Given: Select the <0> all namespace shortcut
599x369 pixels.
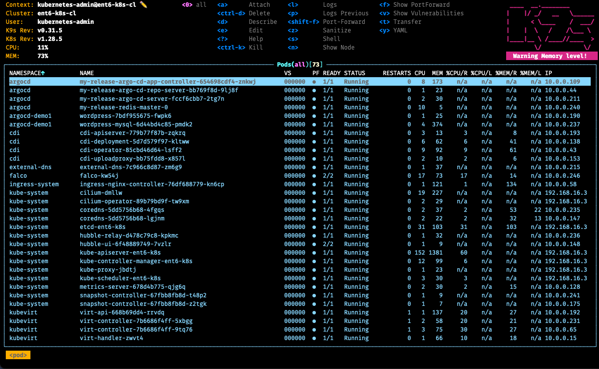Looking at the screenshot, I should click(x=194, y=5).
